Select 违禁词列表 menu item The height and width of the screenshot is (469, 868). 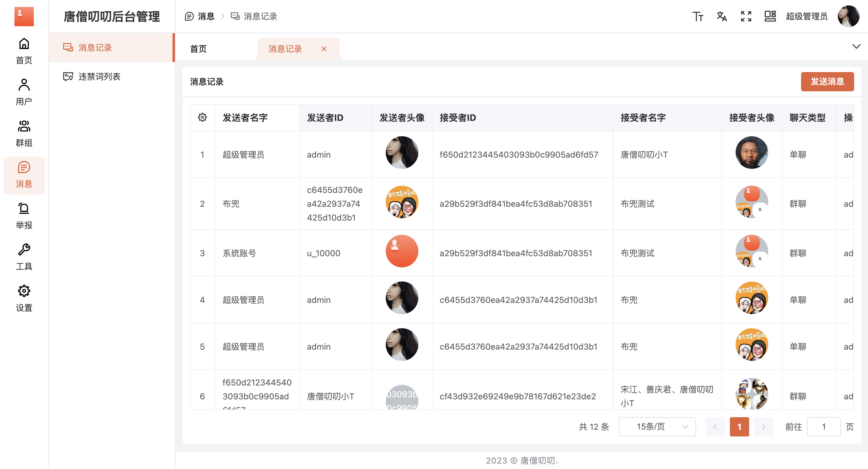pos(99,77)
